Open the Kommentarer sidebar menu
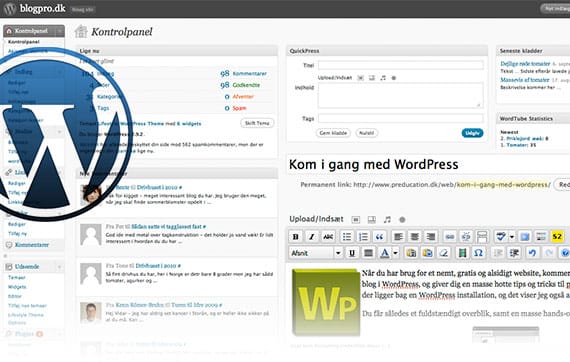This screenshot has width=570, height=362. coord(32,245)
